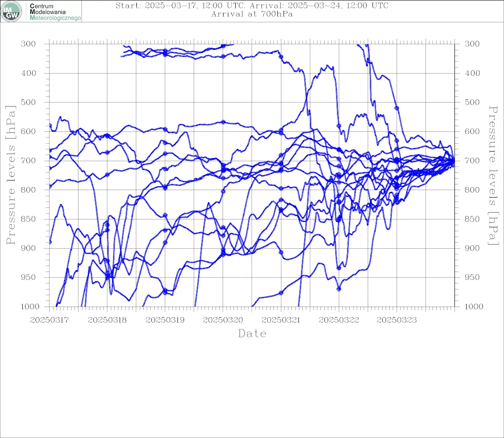Click the 20250320 date label
Image resolution: width=504 pixels, height=438 pixels.
[x=223, y=320]
